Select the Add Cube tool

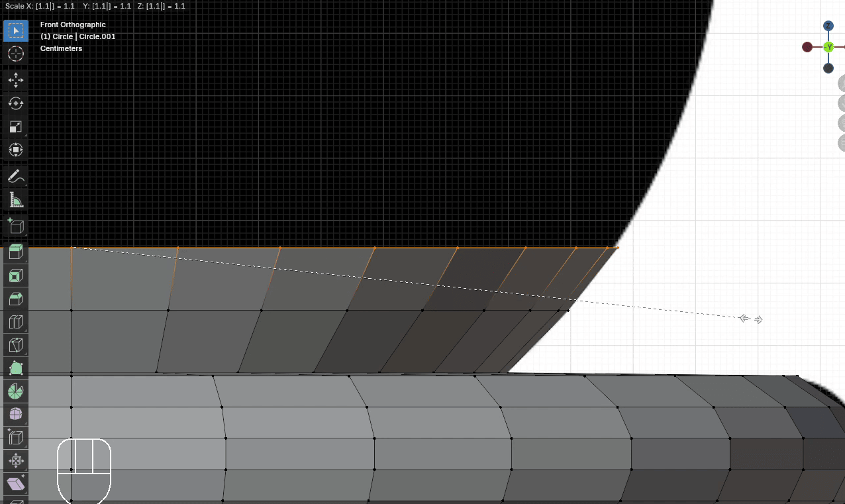point(16,227)
